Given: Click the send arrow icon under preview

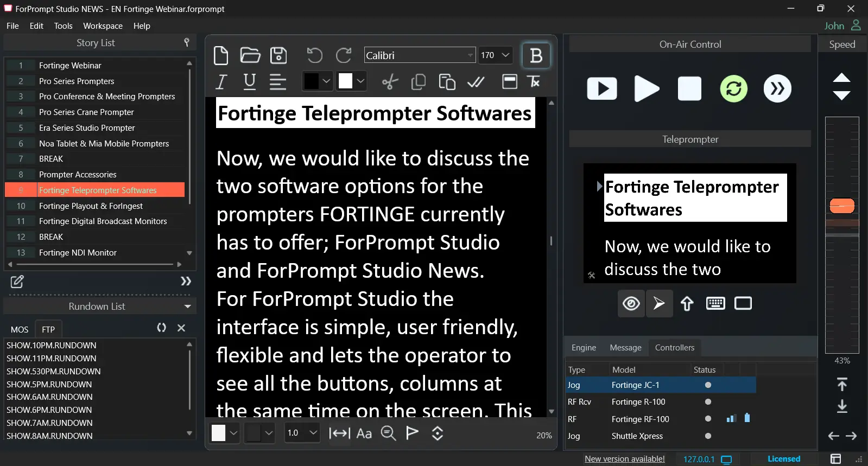Looking at the screenshot, I should click(x=659, y=303).
